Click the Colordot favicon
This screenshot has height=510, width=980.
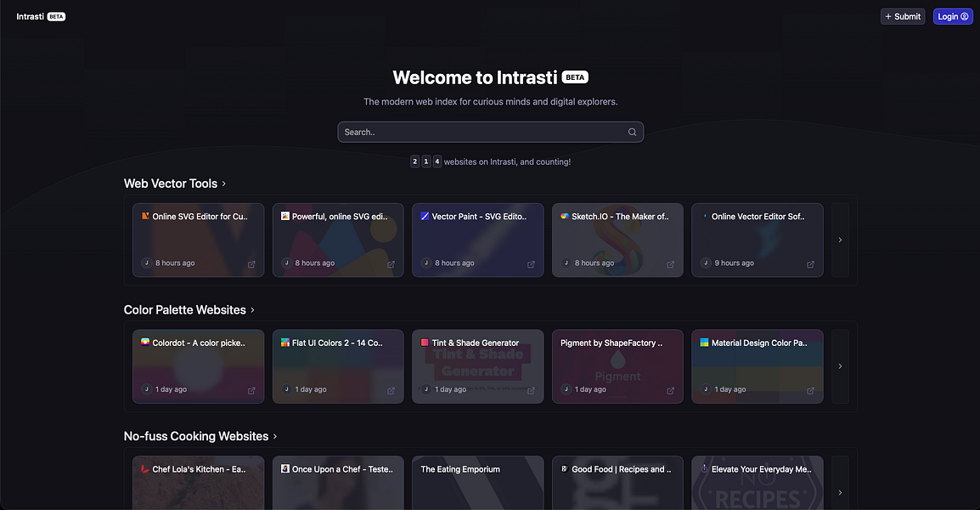click(x=145, y=343)
